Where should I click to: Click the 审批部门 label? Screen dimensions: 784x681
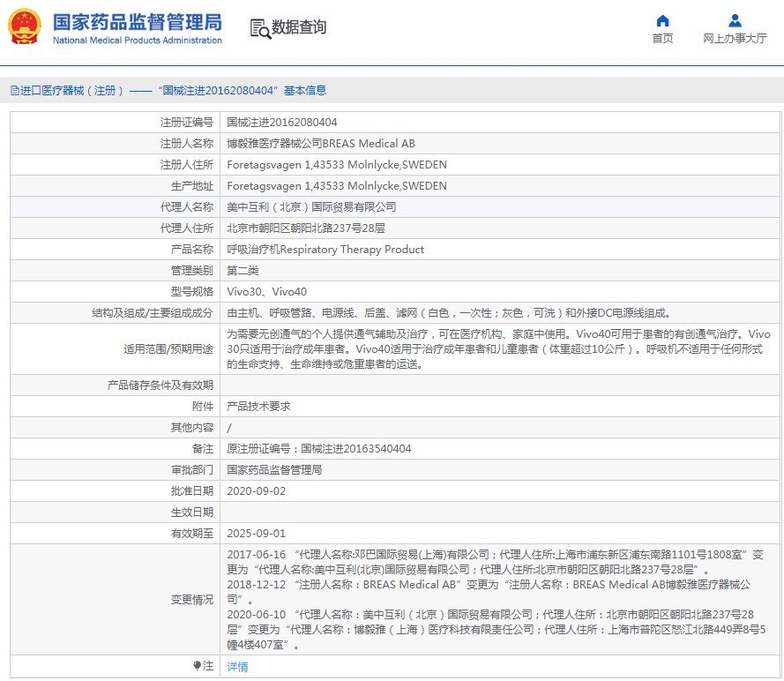point(192,470)
